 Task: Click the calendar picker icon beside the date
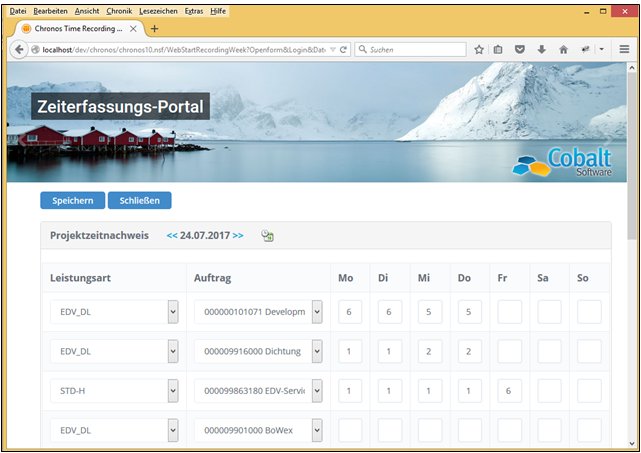267,236
